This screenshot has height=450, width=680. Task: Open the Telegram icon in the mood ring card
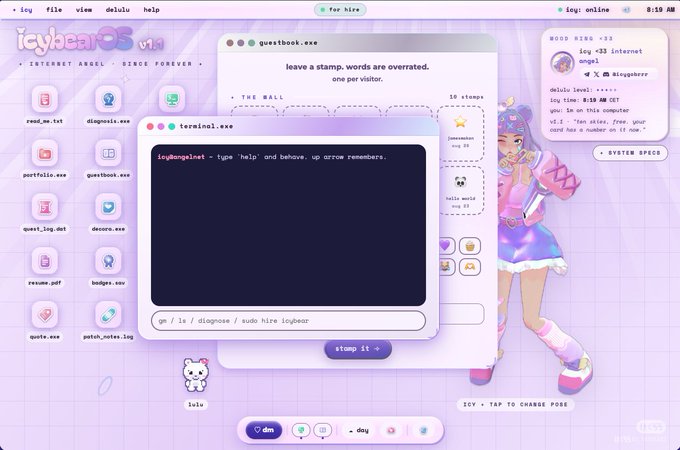pyautogui.click(x=587, y=75)
